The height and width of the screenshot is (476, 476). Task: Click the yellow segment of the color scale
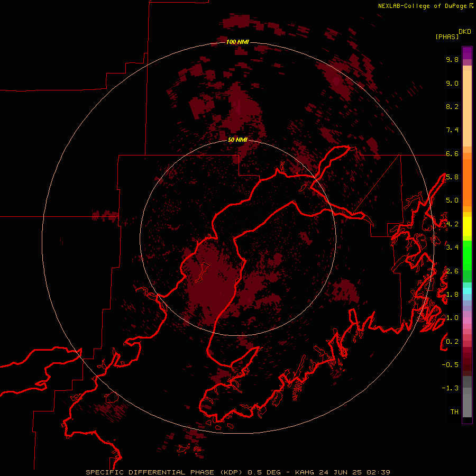click(x=467, y=226)
